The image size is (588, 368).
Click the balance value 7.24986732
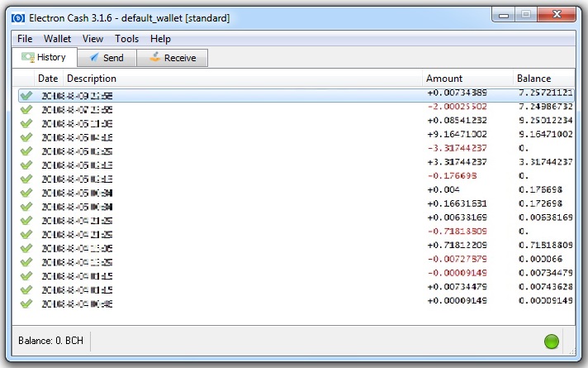546,107
